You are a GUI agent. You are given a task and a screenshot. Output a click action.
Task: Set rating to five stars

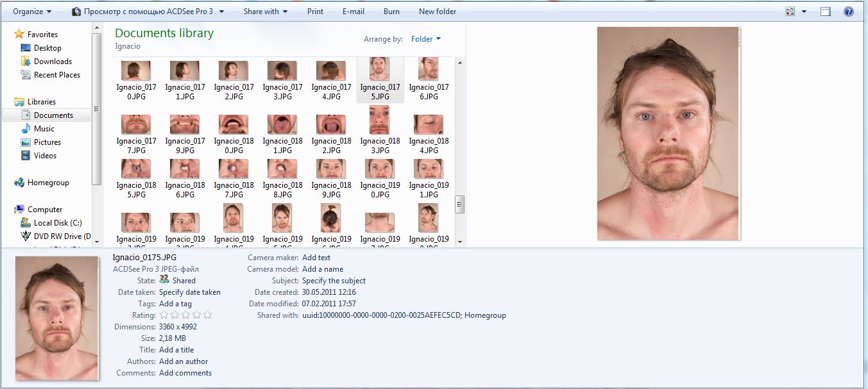coord(207,315)
